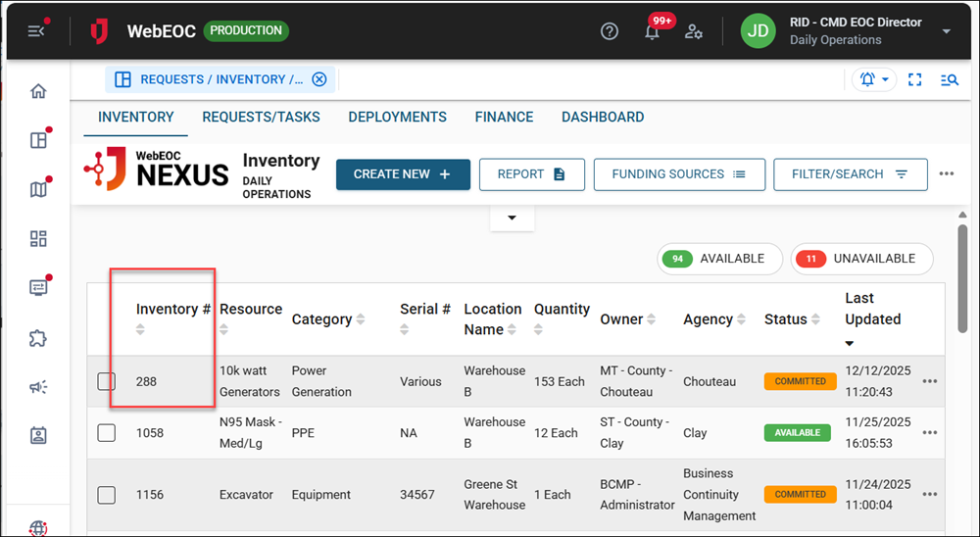The image size is (980, 537).
Task: Tick the checkbox for inventory 1156
Action: pyautogui.click(x=107, y=495)
